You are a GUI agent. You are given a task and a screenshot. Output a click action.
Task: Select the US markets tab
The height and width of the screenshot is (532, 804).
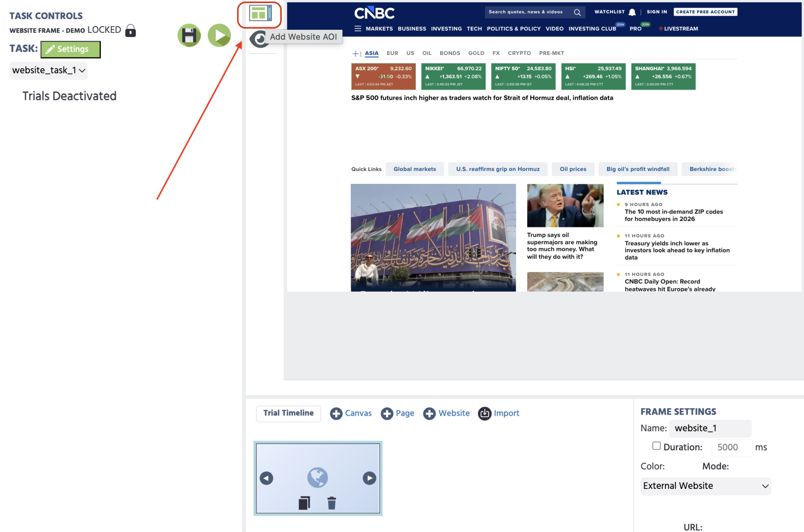[410, 53]
